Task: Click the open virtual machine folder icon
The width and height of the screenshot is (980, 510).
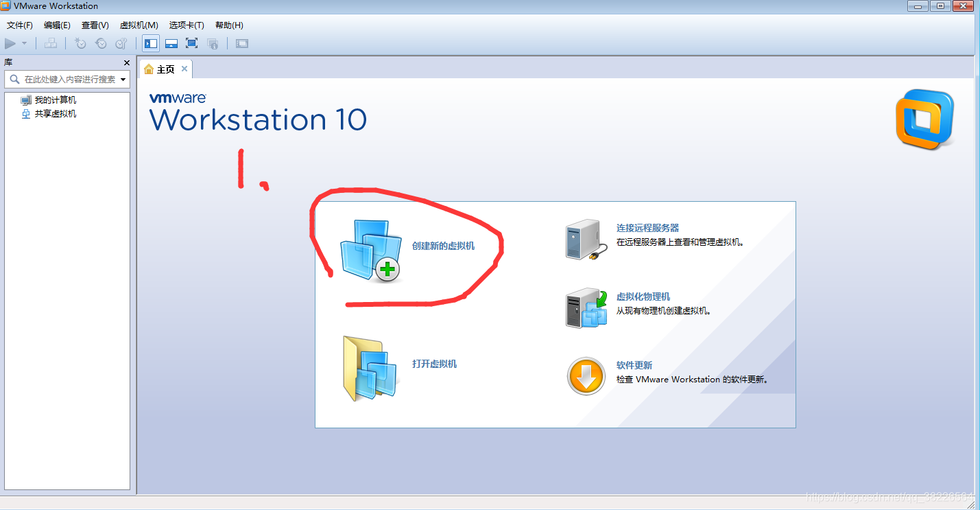Action: point(371,369)
